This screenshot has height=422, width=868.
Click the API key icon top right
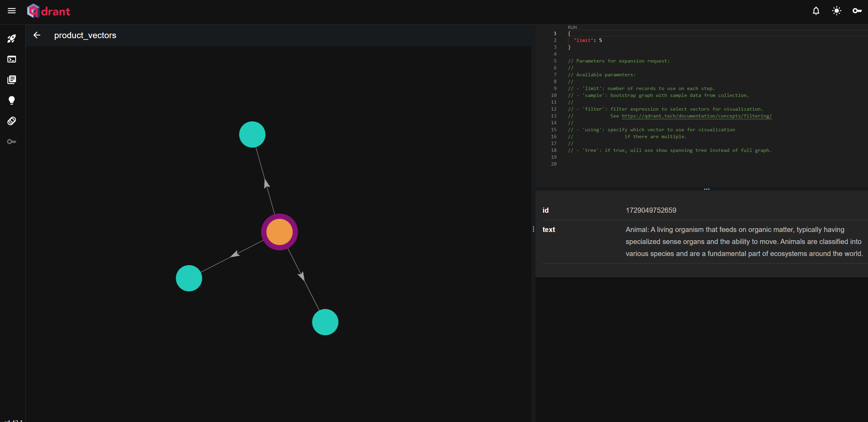point(857,11)
